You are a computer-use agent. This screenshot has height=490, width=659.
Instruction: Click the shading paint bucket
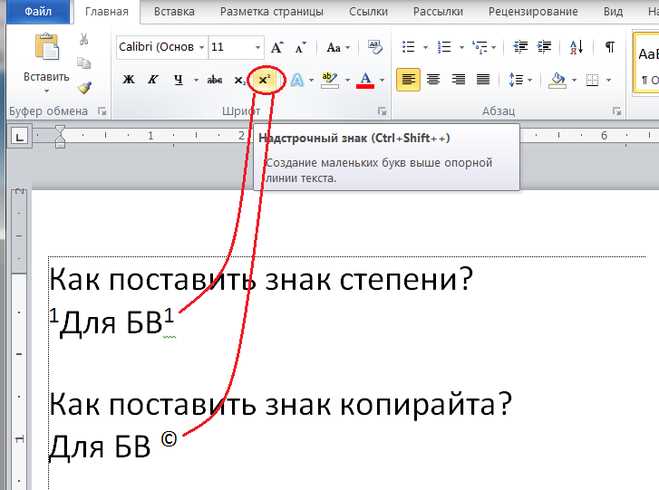tap(557, 80)
